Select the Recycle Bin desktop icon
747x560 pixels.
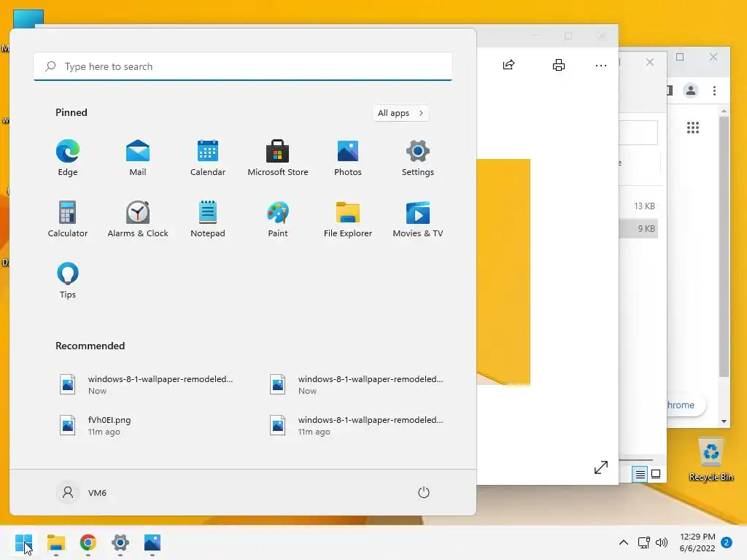pyautogui.click(x=711, y=459)
